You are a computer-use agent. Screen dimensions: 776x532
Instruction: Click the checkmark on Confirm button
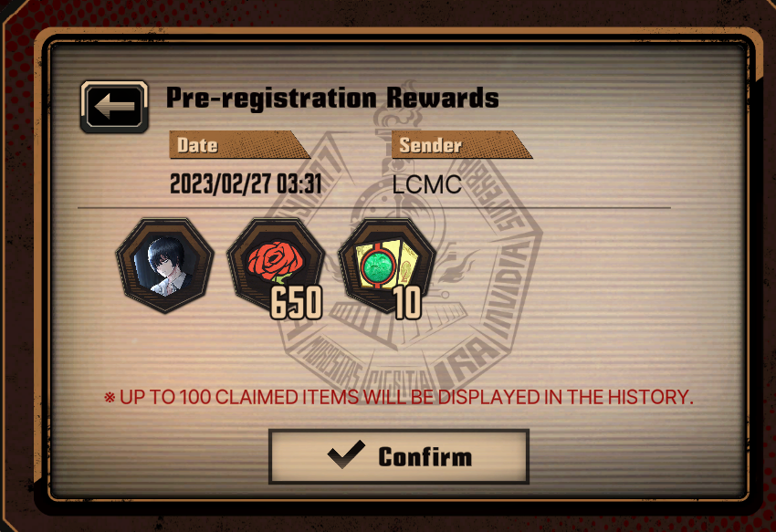click(x=346, y=454)
